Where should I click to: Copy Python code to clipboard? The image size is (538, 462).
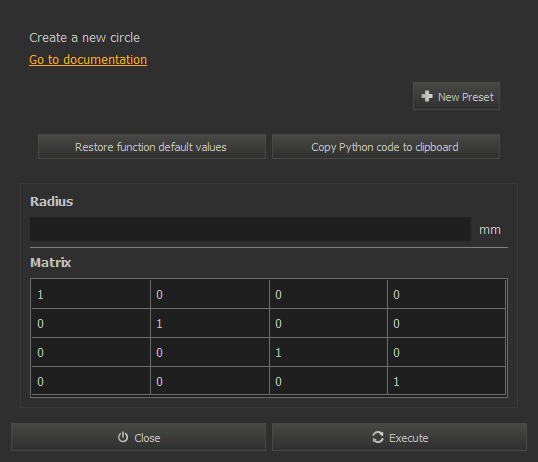pyautogui.click(x=386, y=147)
